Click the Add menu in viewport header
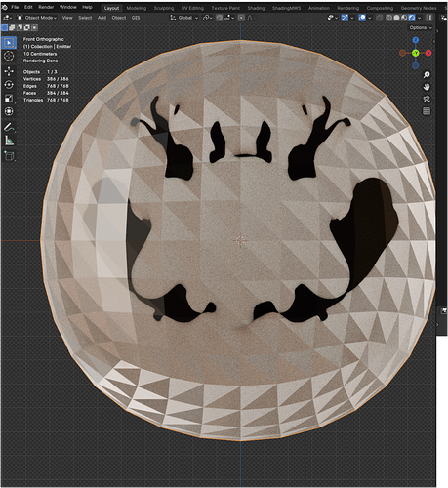Image resolution: width=448 pixels, height=488 pixels. (x=102, y=18)
